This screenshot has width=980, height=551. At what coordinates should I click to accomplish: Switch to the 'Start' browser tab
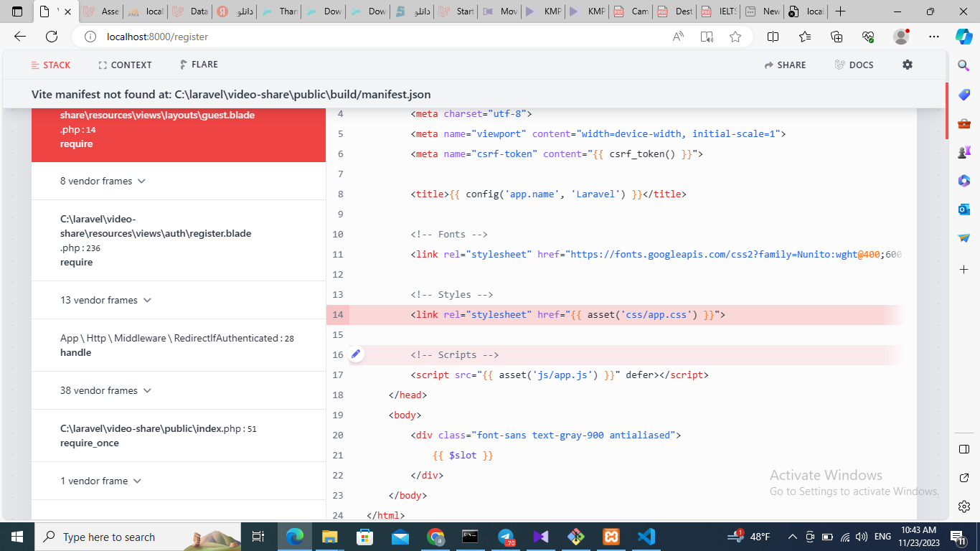pos(456,11)
